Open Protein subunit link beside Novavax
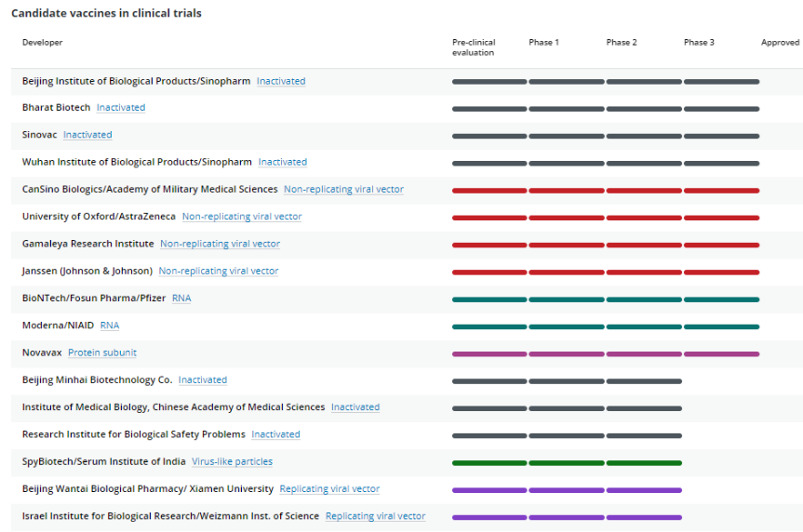 102,352
